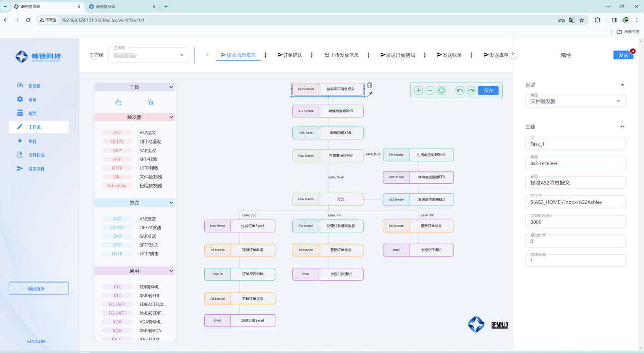This screenshot has height=353, width=644.
Task: Open the 仪表盘 dashboard page
Action: [x=35, y=86]
